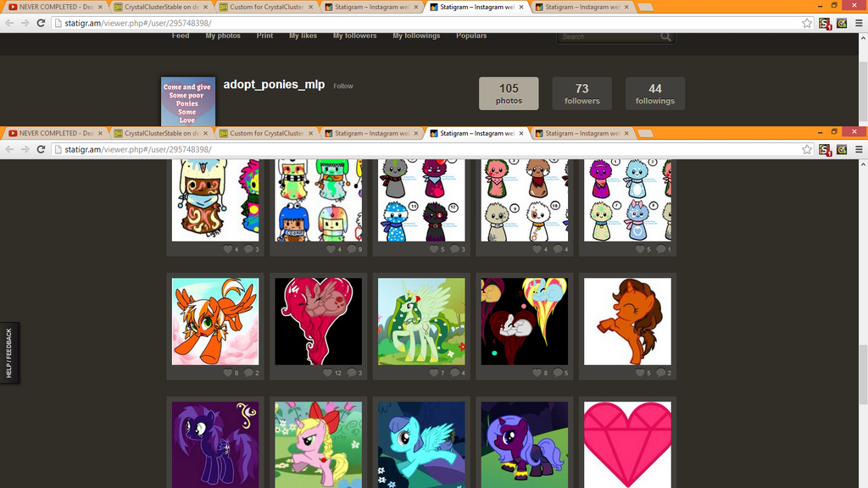Open the Help / Feedback side tab
868x488 pixels.
[x=8, y=353]
